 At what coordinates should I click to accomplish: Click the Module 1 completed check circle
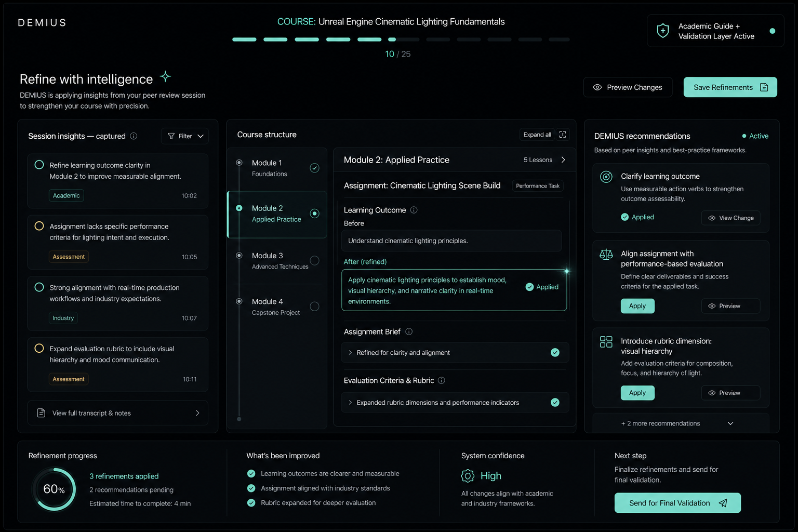314,168
